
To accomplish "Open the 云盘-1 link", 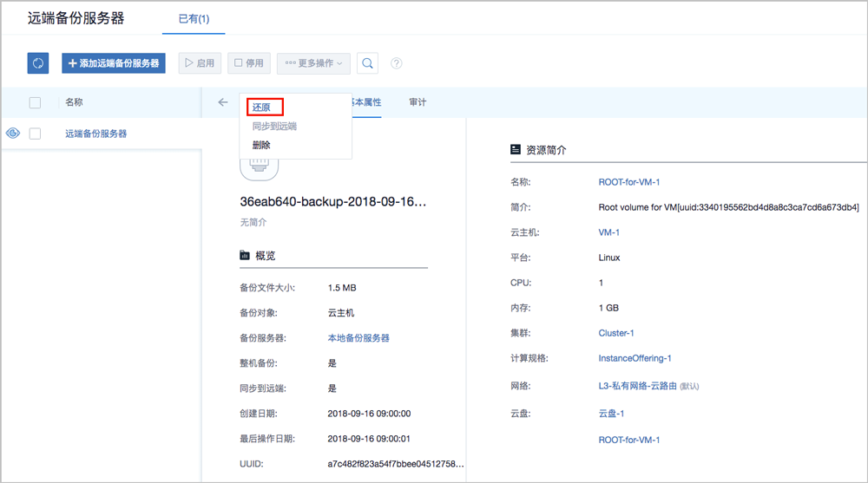I will (611, 414).
